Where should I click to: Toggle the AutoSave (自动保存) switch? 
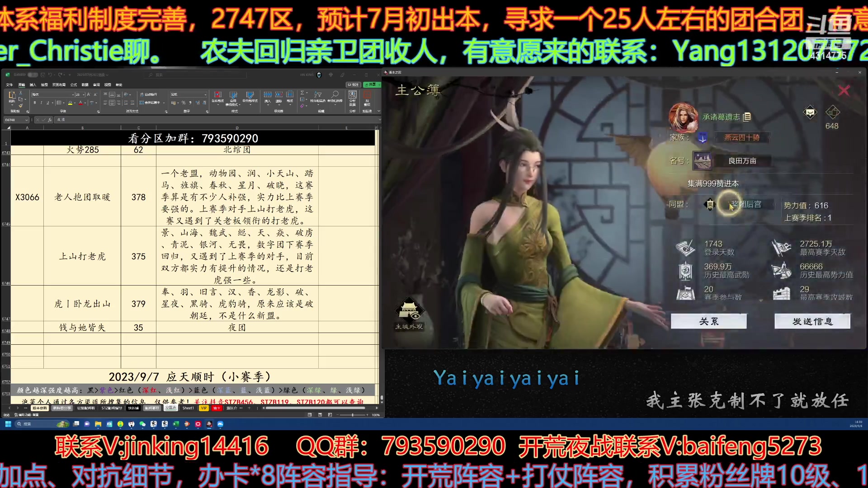pyautogui.click(x=33, y=75)
